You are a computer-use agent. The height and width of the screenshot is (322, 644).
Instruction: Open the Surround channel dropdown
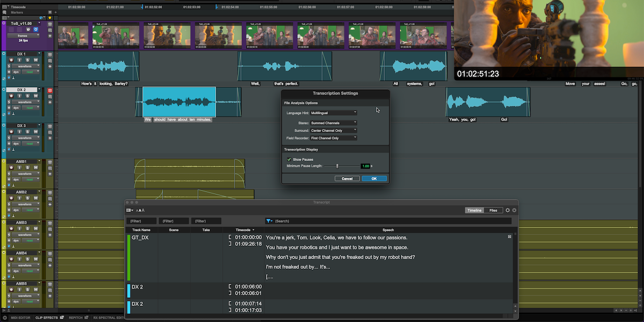334,130
